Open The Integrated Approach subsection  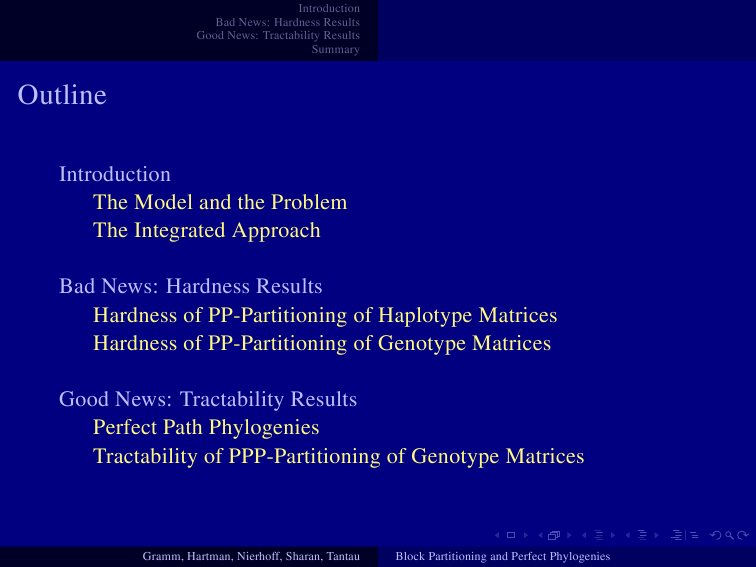pos(206,230)
